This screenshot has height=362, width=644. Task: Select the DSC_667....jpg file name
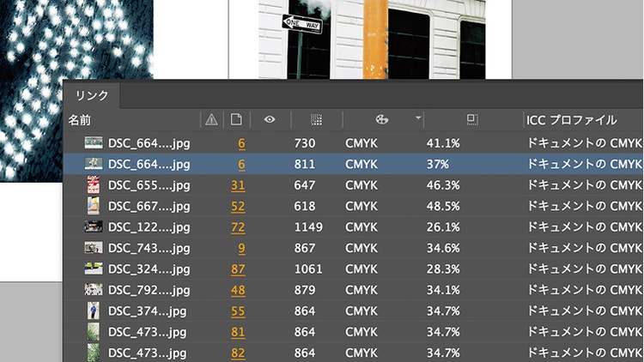149,207
